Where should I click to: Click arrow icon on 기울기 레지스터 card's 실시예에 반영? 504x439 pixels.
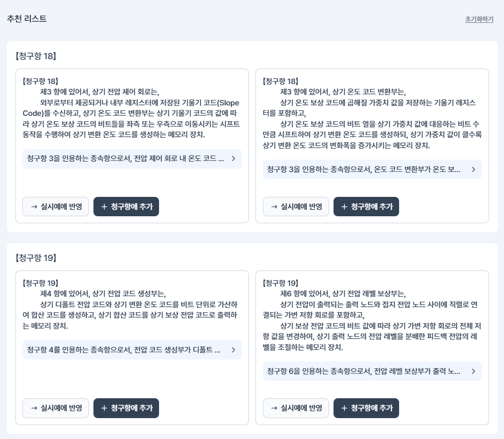[274, 207]
